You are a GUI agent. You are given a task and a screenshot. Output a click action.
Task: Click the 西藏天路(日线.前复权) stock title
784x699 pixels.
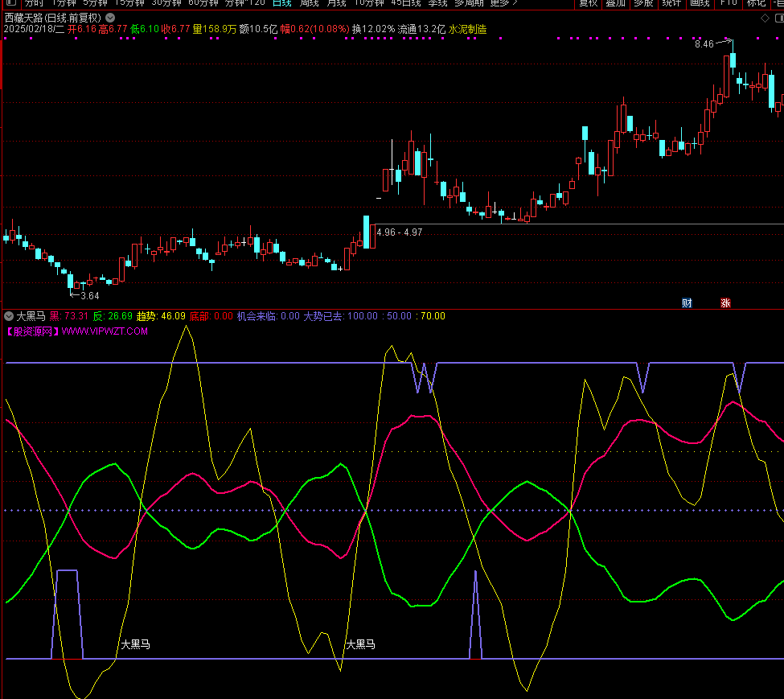pyautogui.click(x=53, y=18)
